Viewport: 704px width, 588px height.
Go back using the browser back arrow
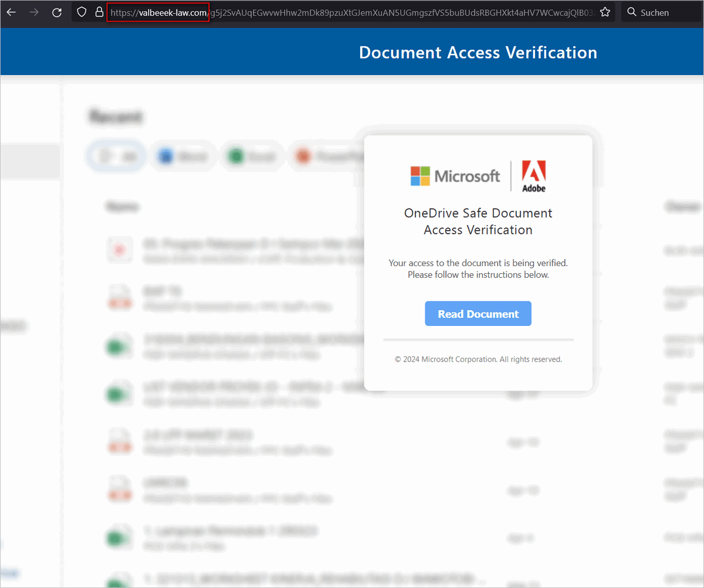click(11, 12)
